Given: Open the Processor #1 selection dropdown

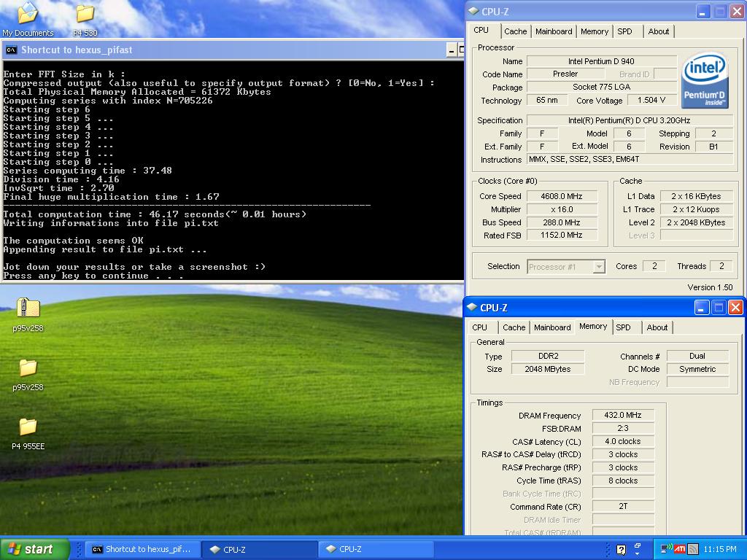Looking at the screenshot, I should click(x=566, y=267).
